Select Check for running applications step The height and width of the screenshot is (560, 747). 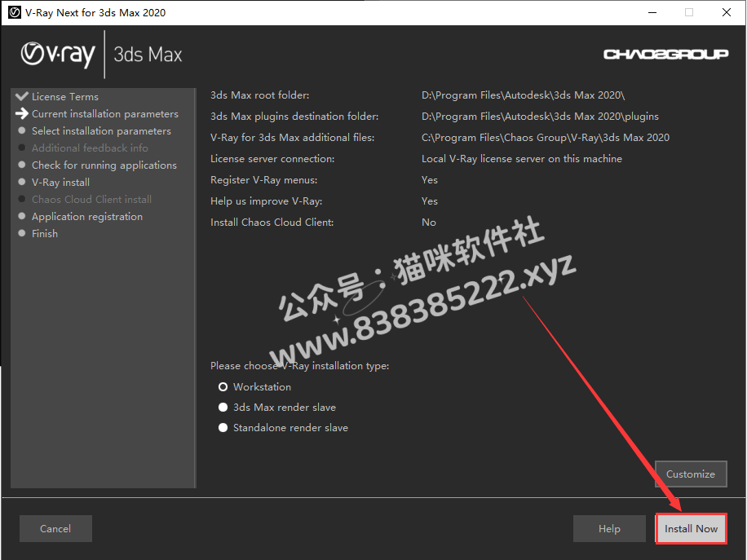[104, 165]
